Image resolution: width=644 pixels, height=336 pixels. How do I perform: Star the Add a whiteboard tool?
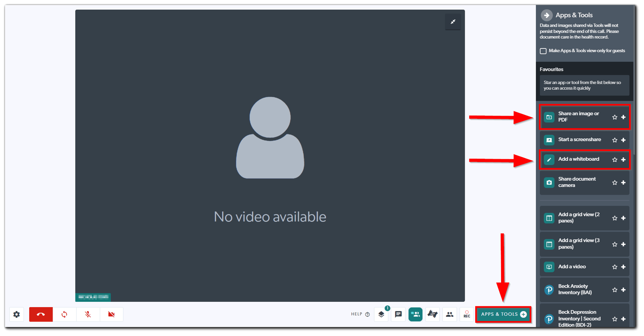(614, 160)
